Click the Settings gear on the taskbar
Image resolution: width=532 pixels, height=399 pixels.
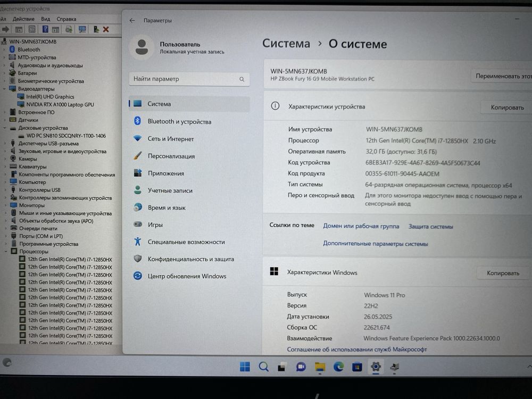pos(376,367)
